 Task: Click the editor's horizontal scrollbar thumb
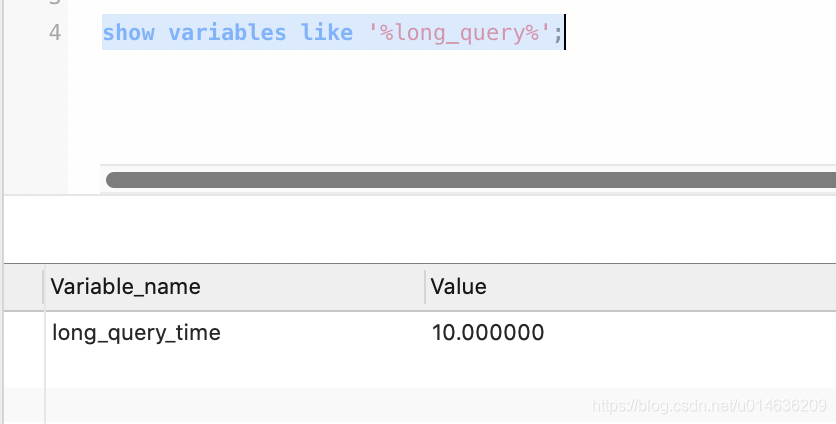coord(471,180)
